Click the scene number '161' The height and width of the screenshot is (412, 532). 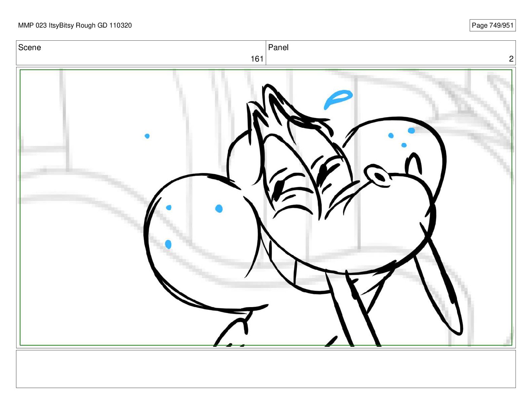[x=257, y=59]
